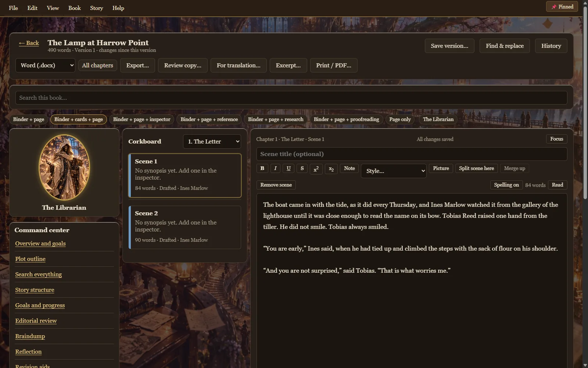The width and height of the screenshot is (588, 368).
Task: Apply italic with the I button
Action: [x=276, y=168]
